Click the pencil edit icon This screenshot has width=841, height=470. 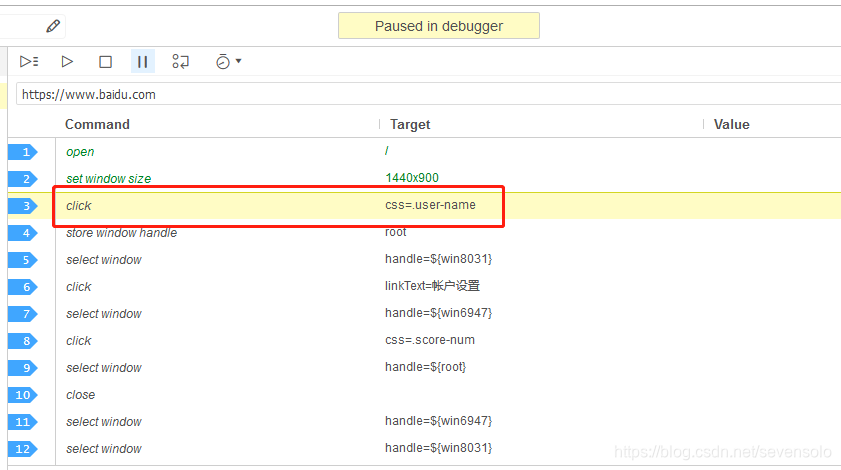click(x=53, y=26)
